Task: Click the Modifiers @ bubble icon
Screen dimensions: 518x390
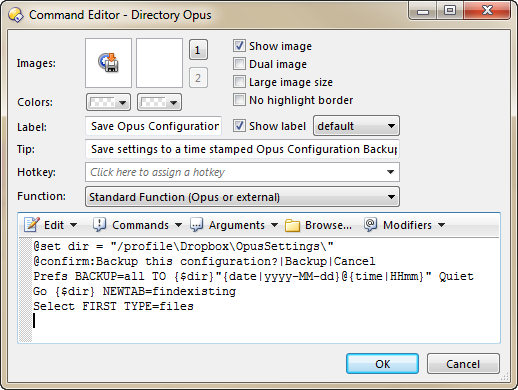Action: pyautogui.click(x=370, y=224)
